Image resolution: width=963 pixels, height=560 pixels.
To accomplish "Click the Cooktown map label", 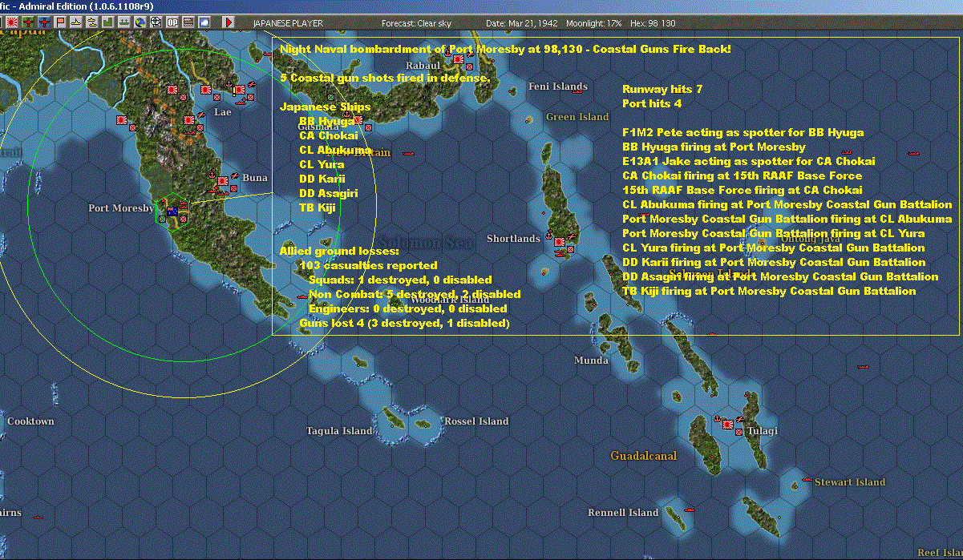I will (30, 421).
